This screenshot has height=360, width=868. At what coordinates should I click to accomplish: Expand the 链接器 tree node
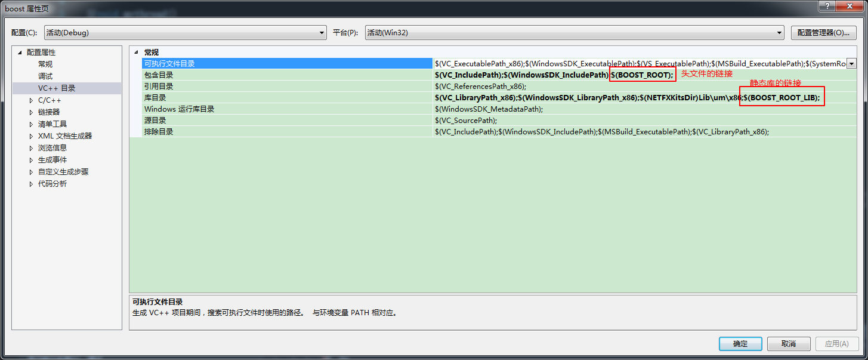coord(32,112)
